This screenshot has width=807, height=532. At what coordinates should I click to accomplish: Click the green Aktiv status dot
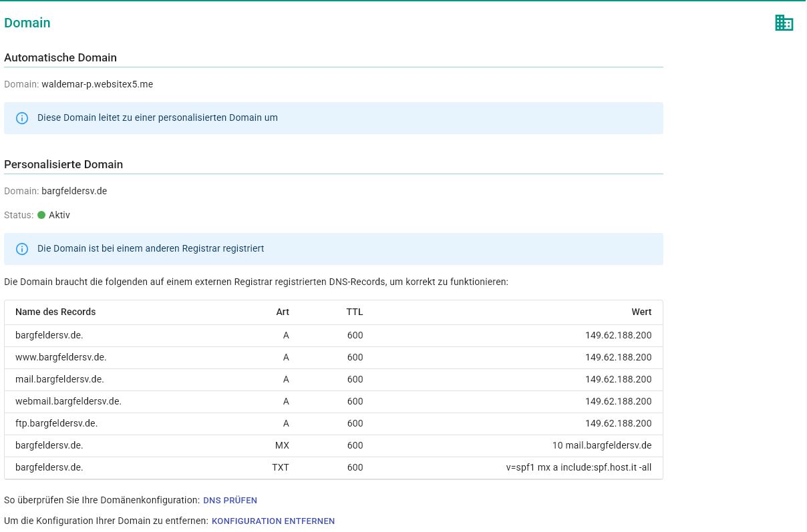pos(41,215)
